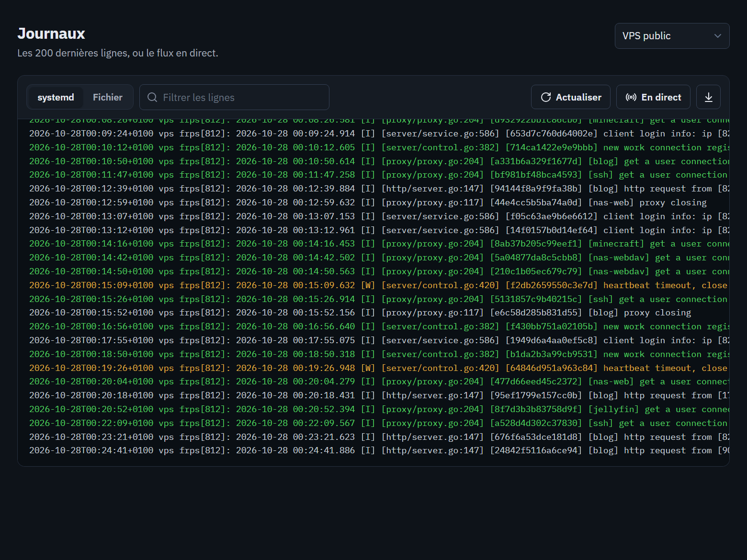Click the Journaux page heading
747x560 pixels.
pyautogui.click(x=51, y=34)
